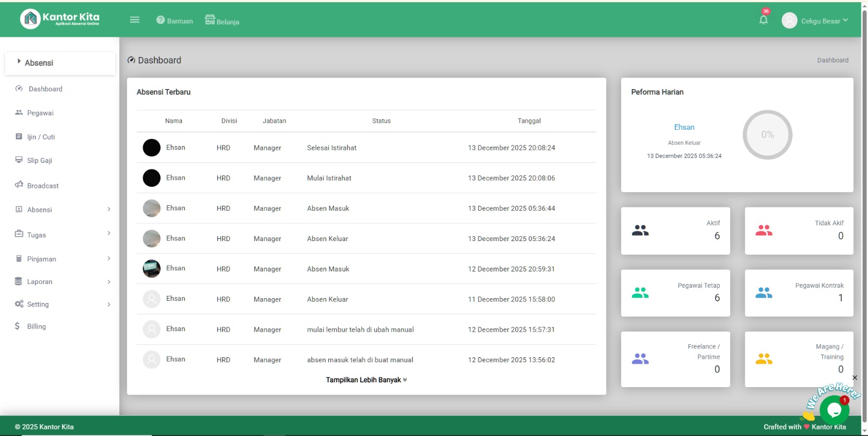Image resolution: width=868 pixels, height=436 pixels.
Task: Click the Status column header
Action: (381, 121)
